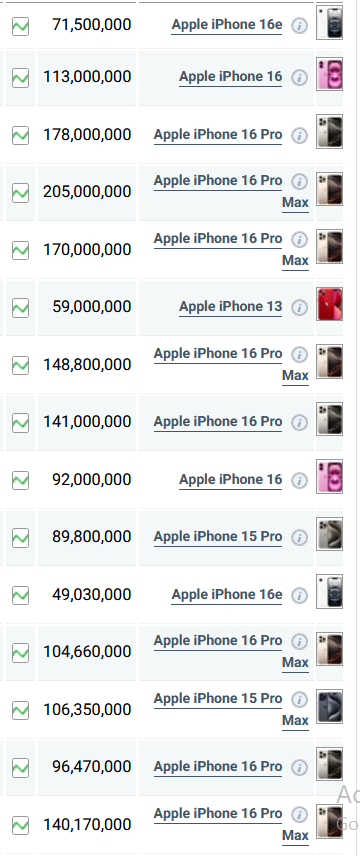Open price chart for 71,500,000 iPhone 16e
The width and height of the screenshot is (360, 856).
point(20,26)
